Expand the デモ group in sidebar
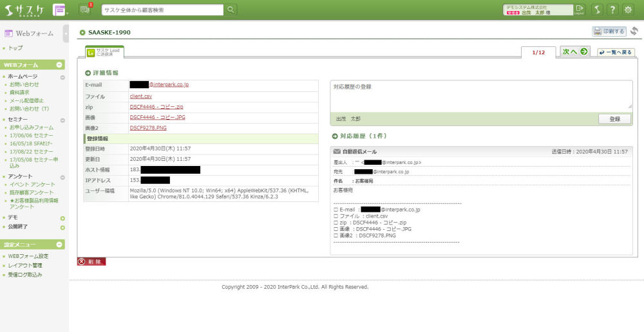644x332 pixels. pos(62,218)
